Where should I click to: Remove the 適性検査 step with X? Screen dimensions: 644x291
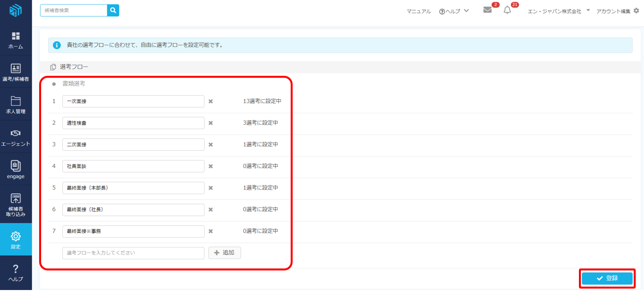point(210,123)
